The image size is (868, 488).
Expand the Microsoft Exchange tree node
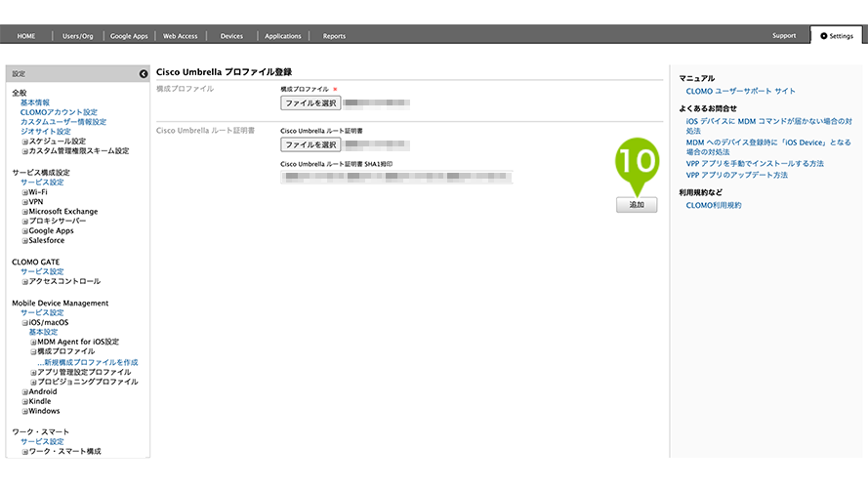point(25,212)
